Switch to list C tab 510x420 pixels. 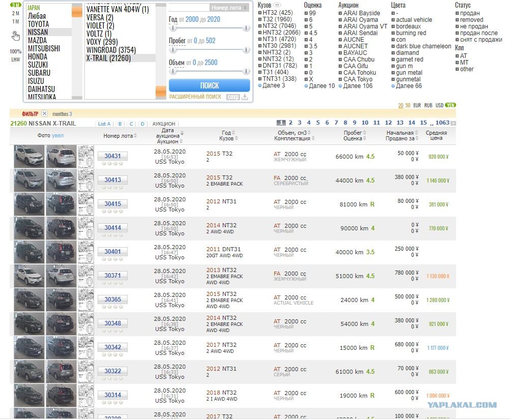click(x=131, y=124)
